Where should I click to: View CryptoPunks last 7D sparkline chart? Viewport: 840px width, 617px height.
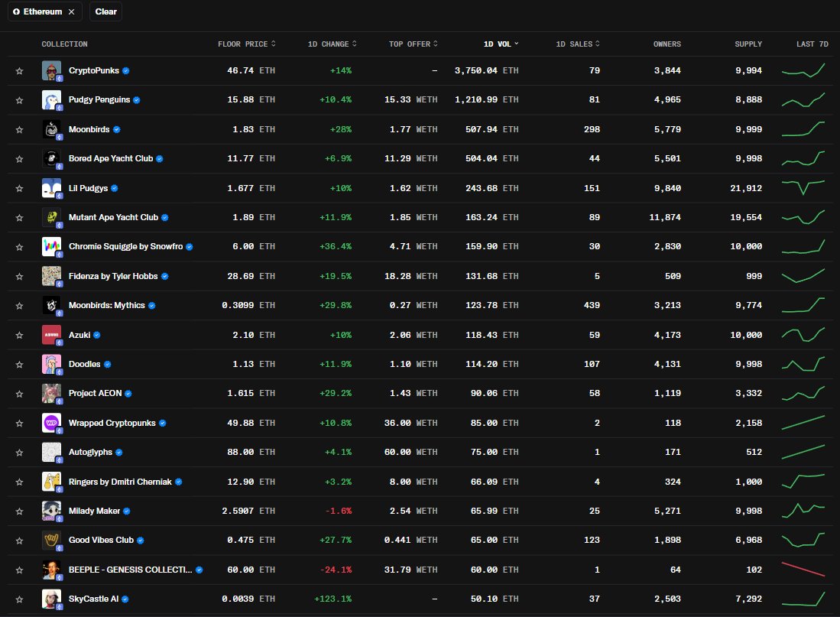[x=803, y=70]
